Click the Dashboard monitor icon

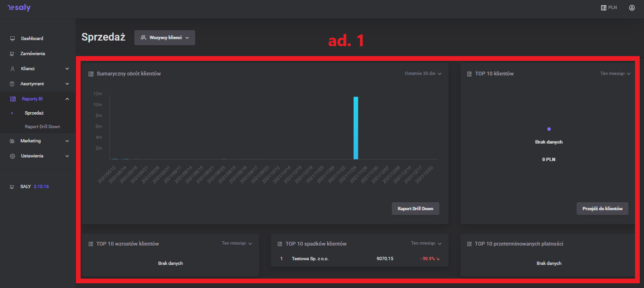(x=13, y=39)
